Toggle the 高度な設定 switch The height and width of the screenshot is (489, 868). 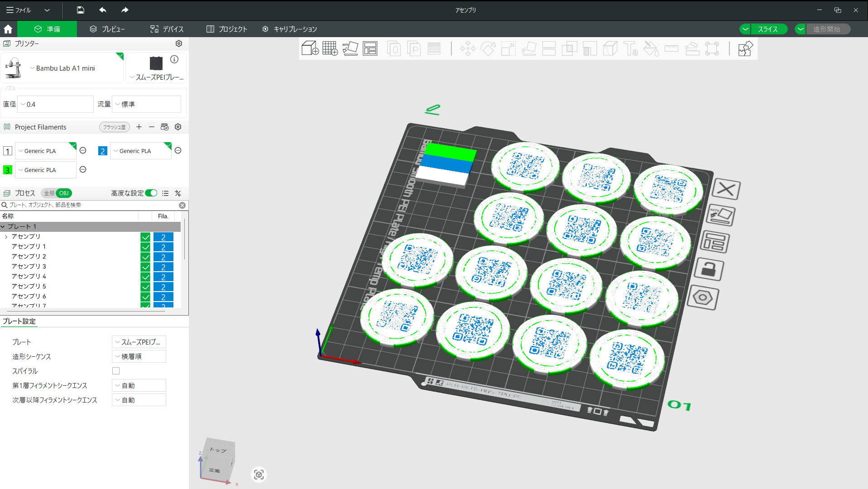(x=151, y=193)
